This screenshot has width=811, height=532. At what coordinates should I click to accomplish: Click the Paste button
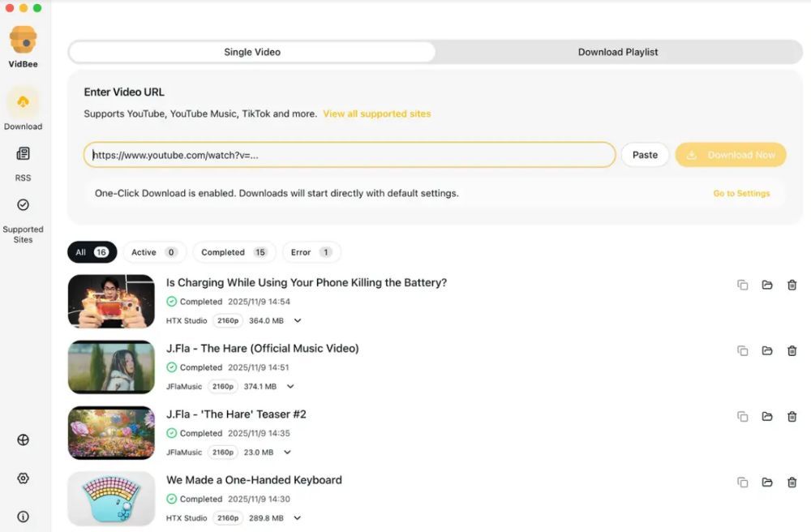[645, 155]
